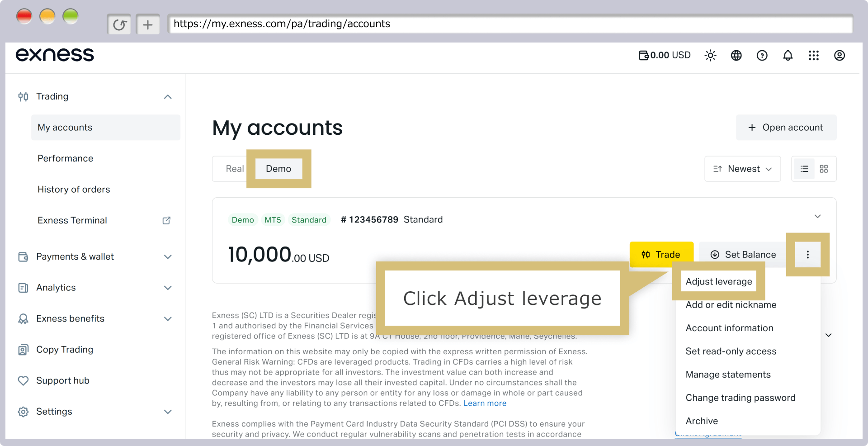Click the Demo tag on account card
Image resolution: width=868 pixels, height=446 pixels.
tap(243, 220)
